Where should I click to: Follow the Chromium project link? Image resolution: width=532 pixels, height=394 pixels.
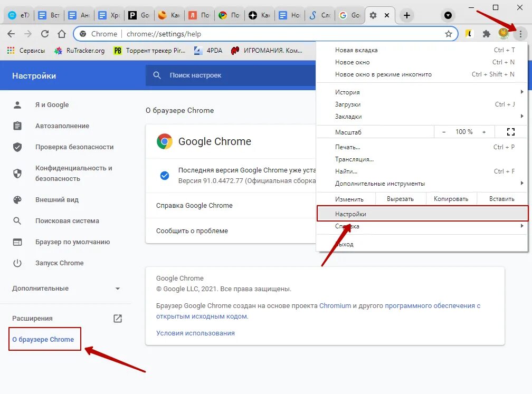pyautogui.click(x=335, y=305)
